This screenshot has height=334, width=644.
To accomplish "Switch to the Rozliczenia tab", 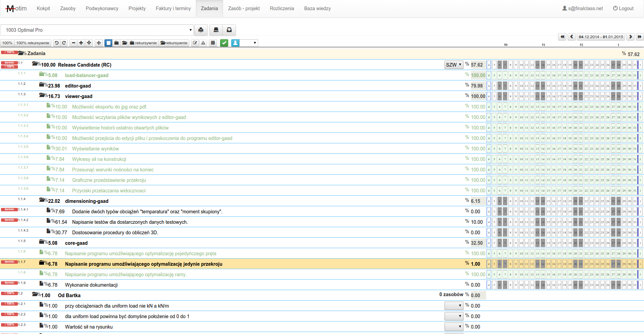I will 282,8.
